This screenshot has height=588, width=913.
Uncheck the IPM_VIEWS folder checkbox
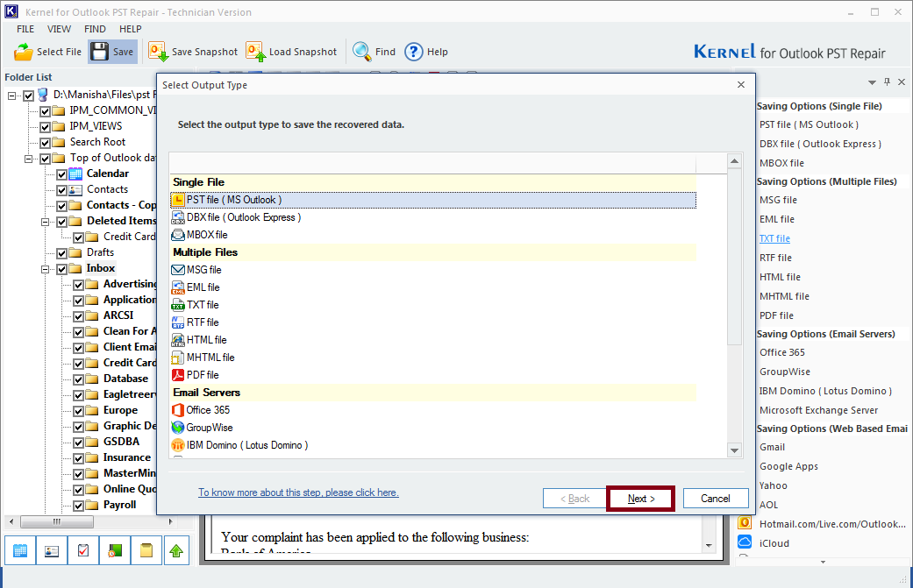pyautogui.click(x=45, y=127)
